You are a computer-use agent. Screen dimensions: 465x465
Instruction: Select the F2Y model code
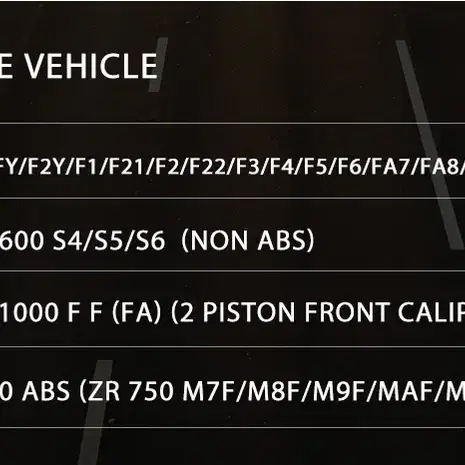pyautogui.click(x=45, y=165)
